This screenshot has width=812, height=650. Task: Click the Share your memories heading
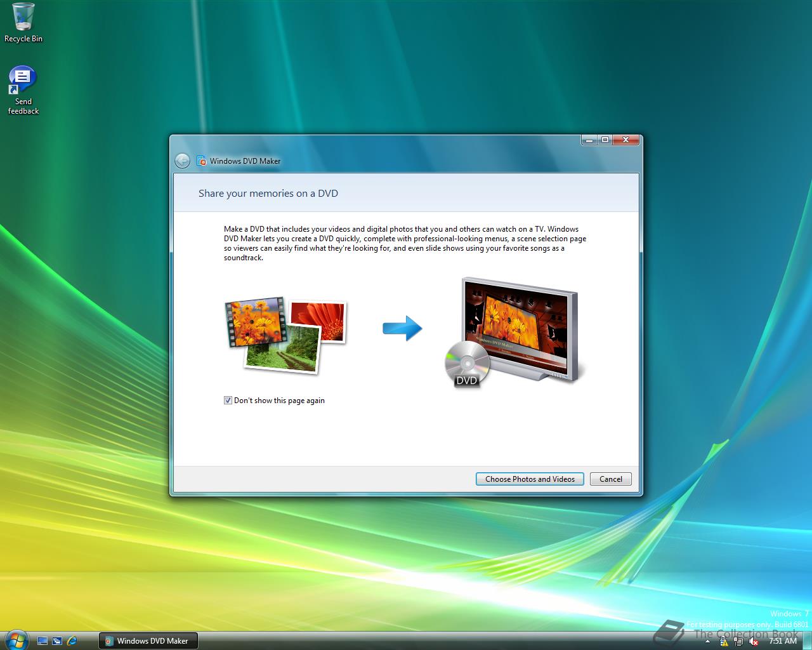tap(268, 194)
